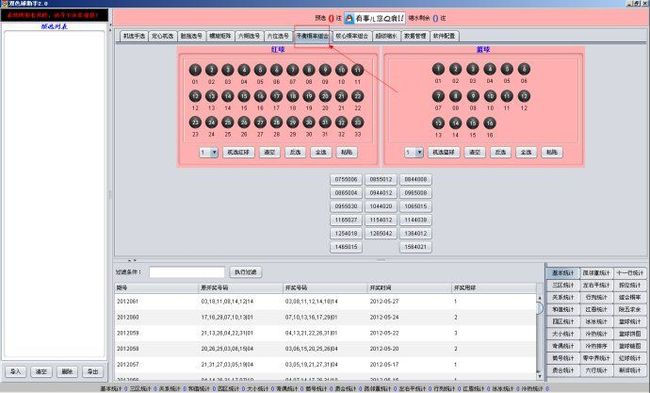Select blue ball 07

pos(438,96)
